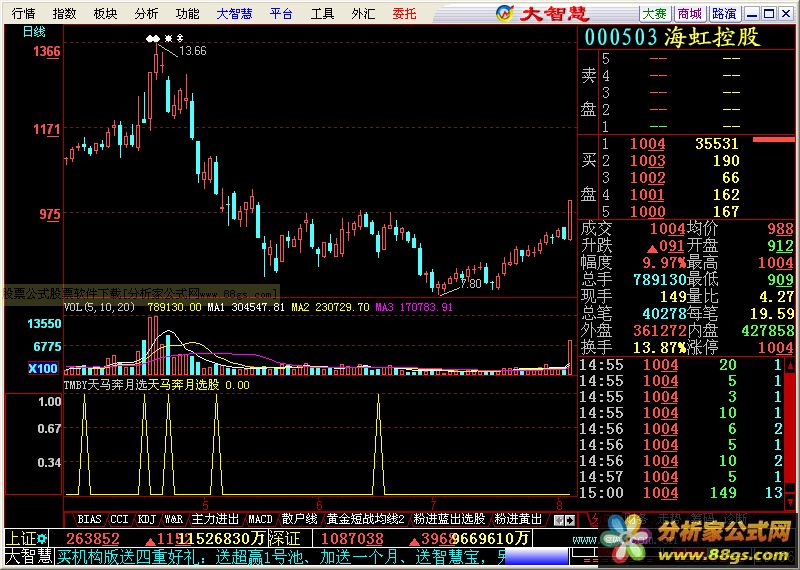Switch to the 散户线 indicator tab
This screenshot has width=800, height=570.
click(299, 519)
